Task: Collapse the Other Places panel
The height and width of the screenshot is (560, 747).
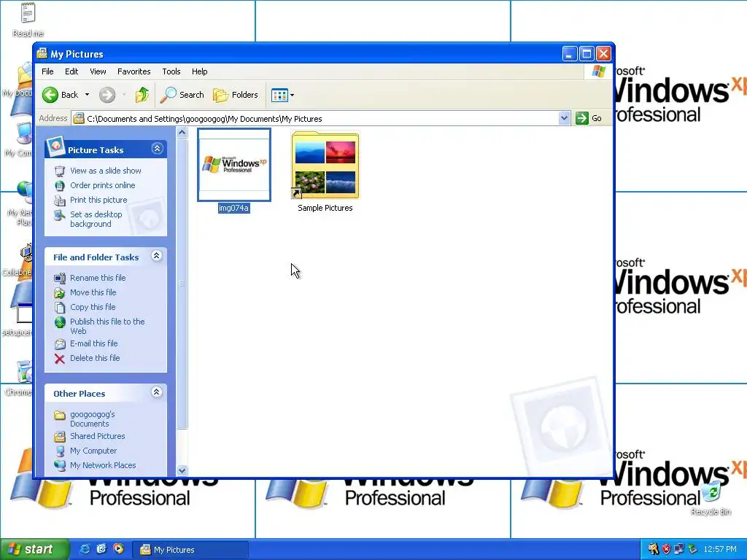Action: [x=156, y=392]
